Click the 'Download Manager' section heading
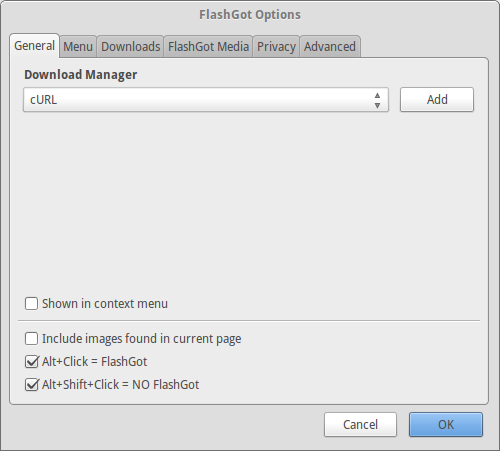 click(81, 75)
